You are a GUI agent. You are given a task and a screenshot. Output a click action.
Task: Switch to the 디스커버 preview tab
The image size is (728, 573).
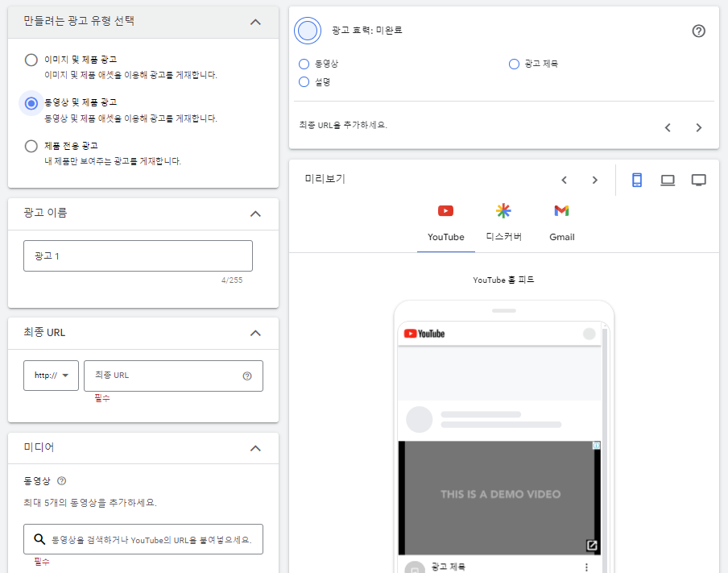pyautogui.click(x=503, y=222)
